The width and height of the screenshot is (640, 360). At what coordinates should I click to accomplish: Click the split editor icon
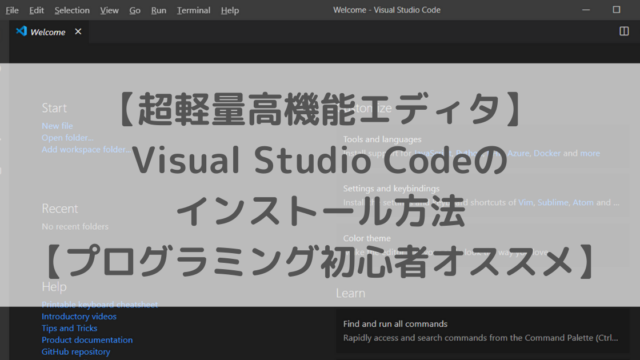pos(624,31)
